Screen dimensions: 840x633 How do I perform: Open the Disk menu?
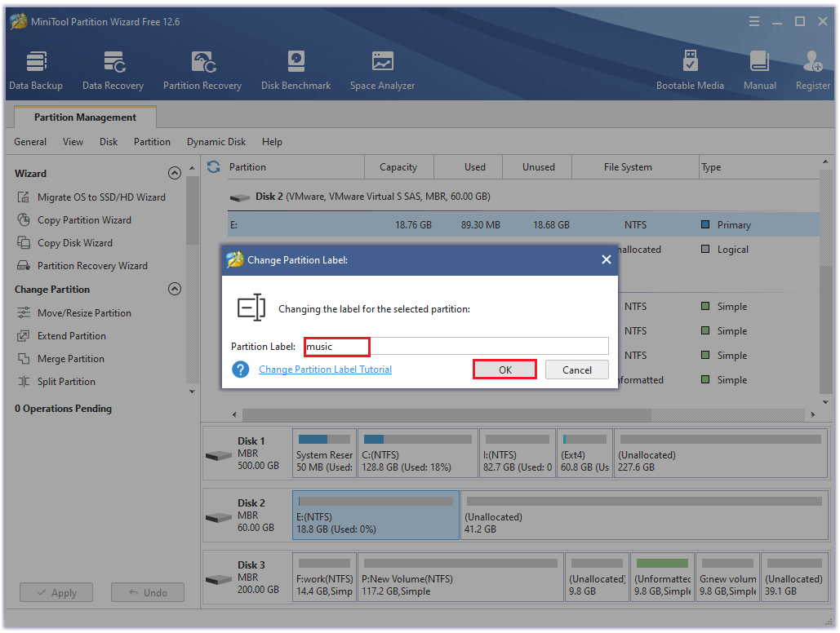(109, 142)
